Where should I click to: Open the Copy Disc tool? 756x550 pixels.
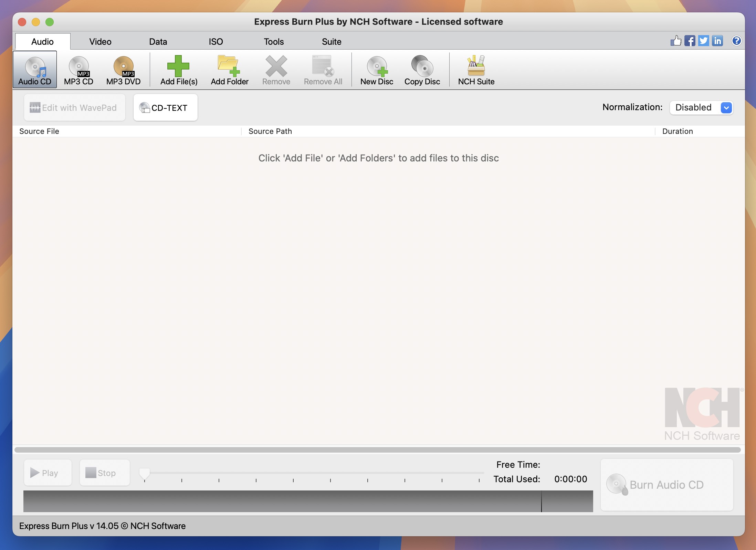pyautogui.click(x=422, y=70)
